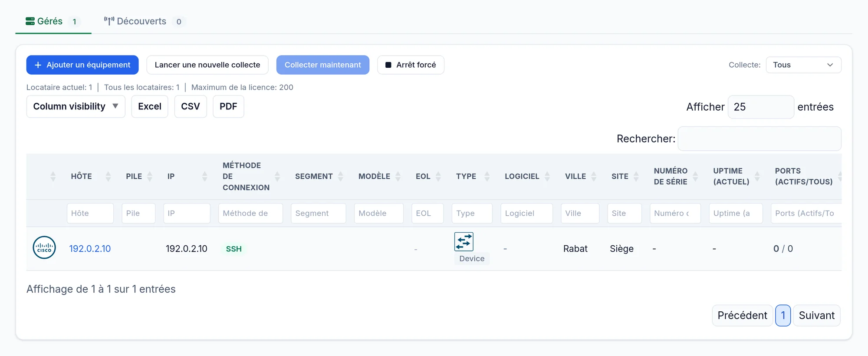The image size is (868, 356).
Task: Click the Rechercher search field
Action: pyautogui.click(x=759, y=138)
